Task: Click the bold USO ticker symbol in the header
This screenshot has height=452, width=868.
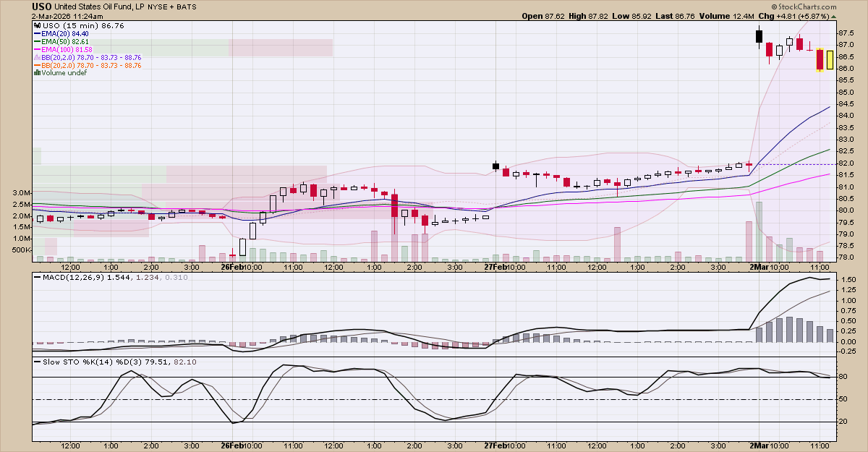Action: [42, 7]
